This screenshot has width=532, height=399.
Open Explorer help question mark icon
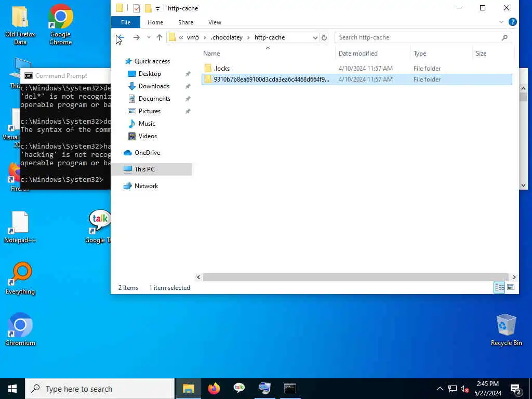tap(512, 22)
